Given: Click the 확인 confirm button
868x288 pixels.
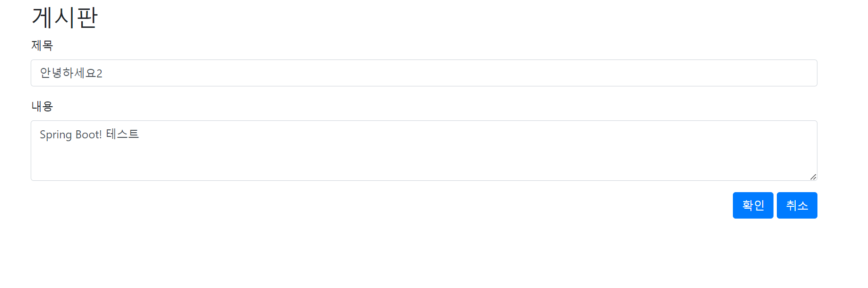Looking at the screenshot, I should pos(753,205).
